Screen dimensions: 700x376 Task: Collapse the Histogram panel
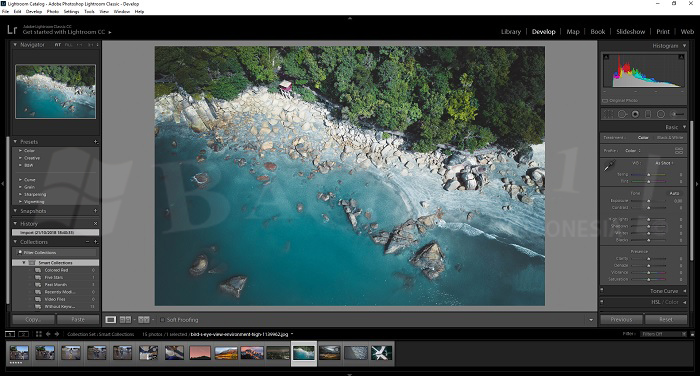(684, 46)
